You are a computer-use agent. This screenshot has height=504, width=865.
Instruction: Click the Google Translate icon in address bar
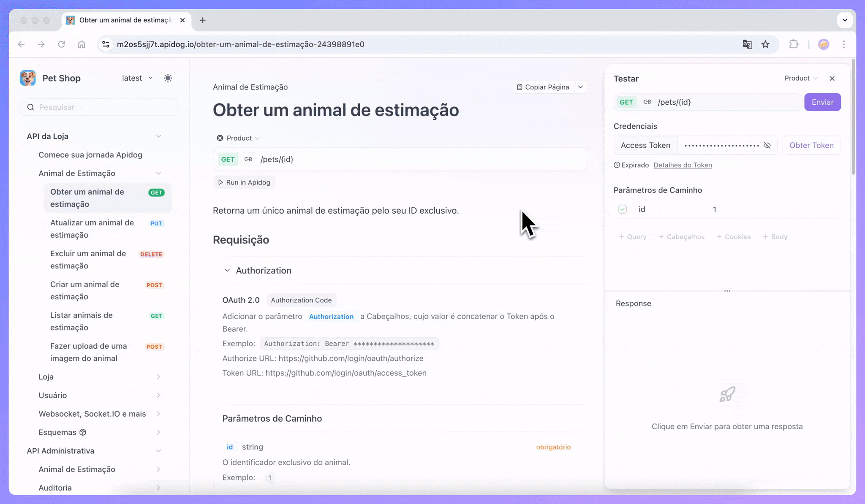747,44
